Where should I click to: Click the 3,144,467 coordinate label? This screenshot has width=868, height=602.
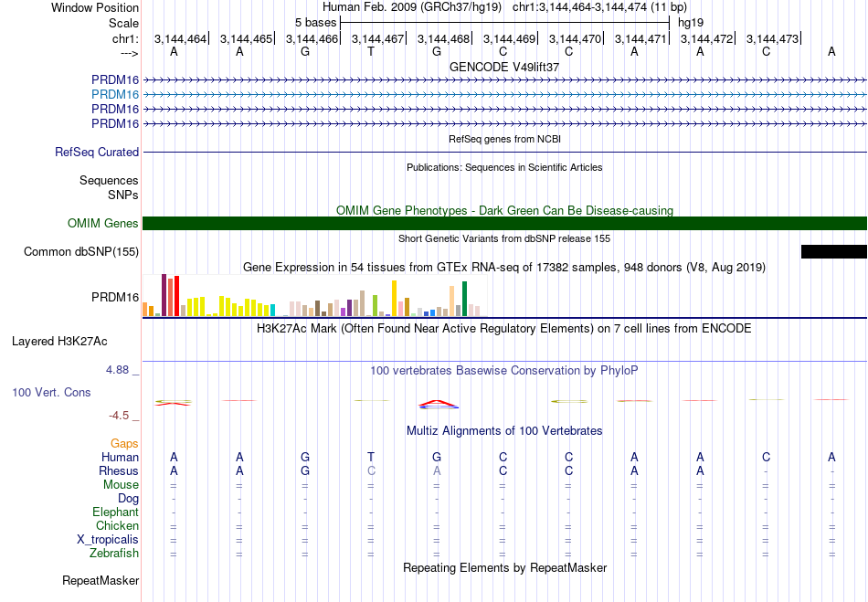pyautogui.click(x=377, y=38)
